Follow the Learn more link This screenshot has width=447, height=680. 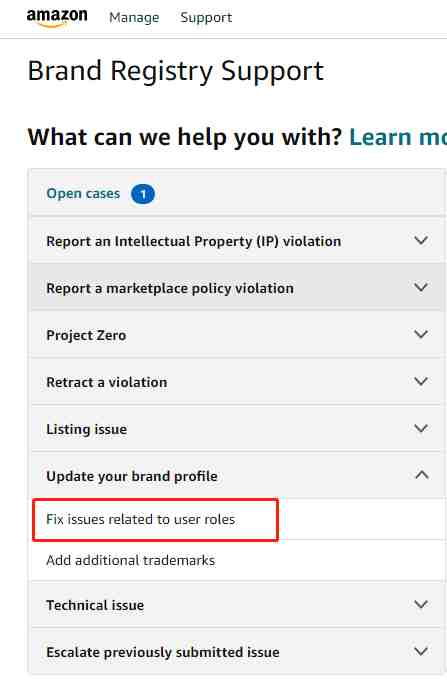(398, 137)
